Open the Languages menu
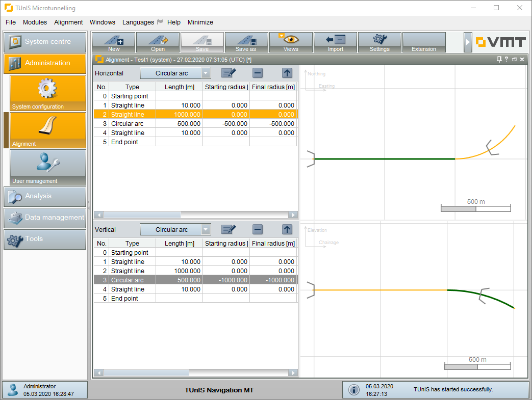 138,22
